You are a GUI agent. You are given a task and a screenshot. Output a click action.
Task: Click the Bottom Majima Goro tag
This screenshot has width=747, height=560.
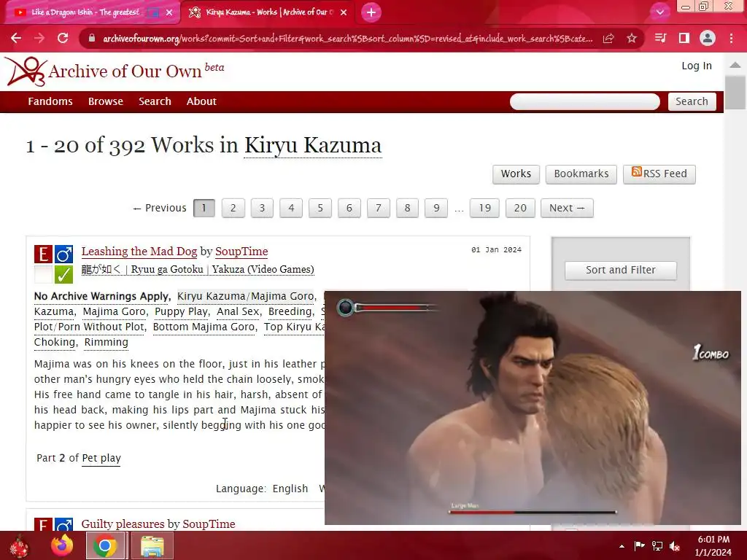tap(204, 327)
